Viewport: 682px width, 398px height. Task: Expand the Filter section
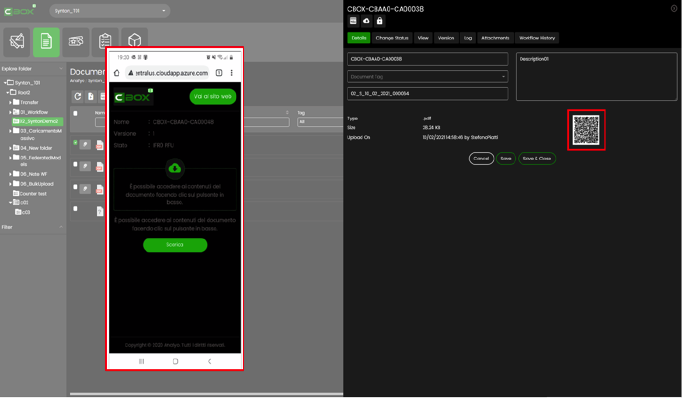pyautogui.click(x=60, y=227)
